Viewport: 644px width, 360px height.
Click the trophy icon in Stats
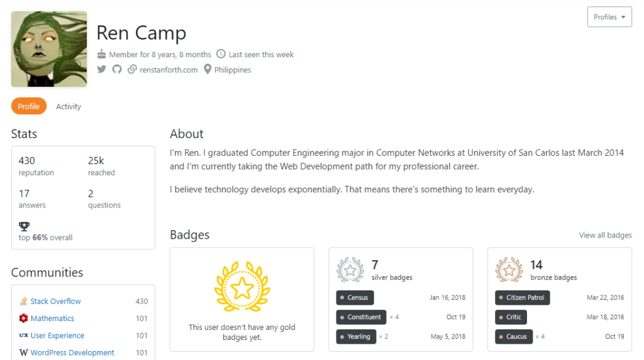pyautogui.click(x=25, y=226)
